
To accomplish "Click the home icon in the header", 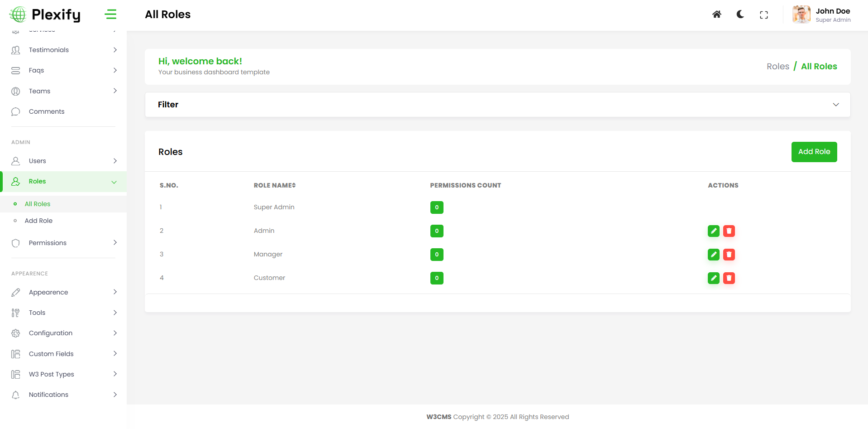I will point(716,14).
